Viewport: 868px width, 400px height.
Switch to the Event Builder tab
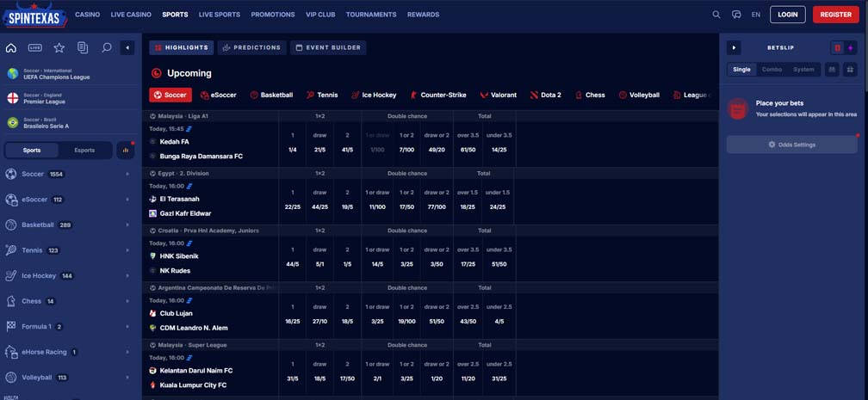pos(328,47)
